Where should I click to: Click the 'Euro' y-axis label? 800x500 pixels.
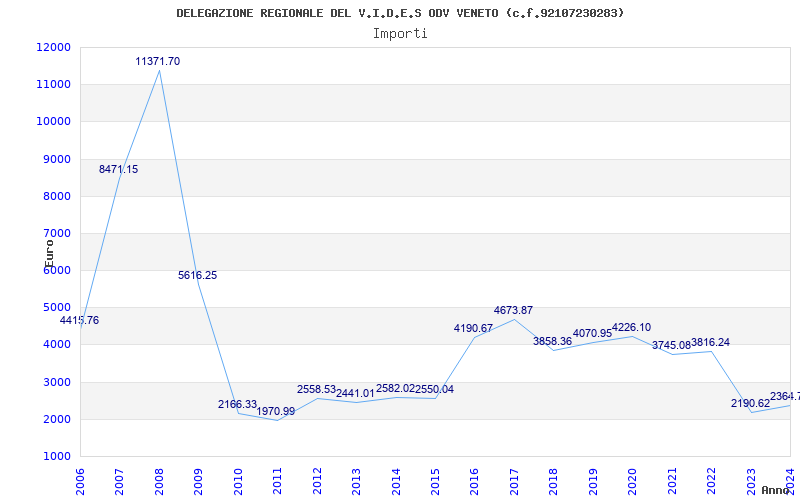pyautogui.click(x=49, y=254)
